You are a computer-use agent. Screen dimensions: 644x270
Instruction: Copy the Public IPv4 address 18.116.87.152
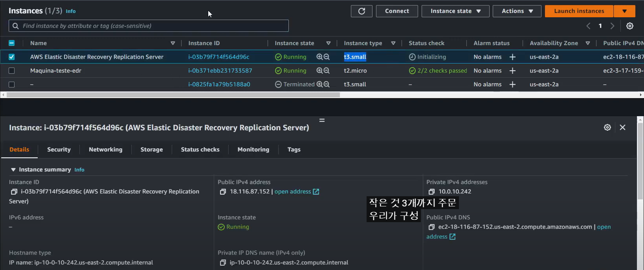pyautogui.click(x=223, y=192)
